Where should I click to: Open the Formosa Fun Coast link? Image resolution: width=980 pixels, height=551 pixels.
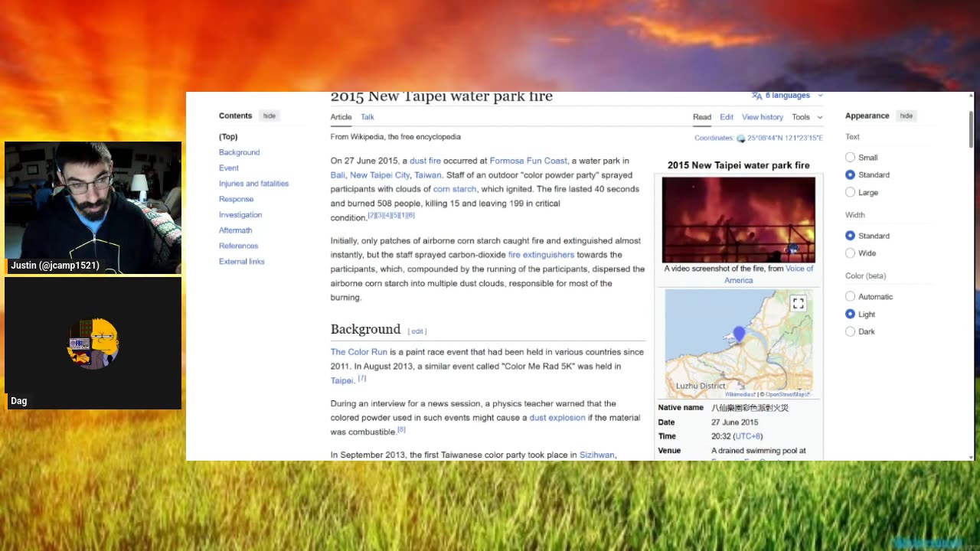coord(528,161)
